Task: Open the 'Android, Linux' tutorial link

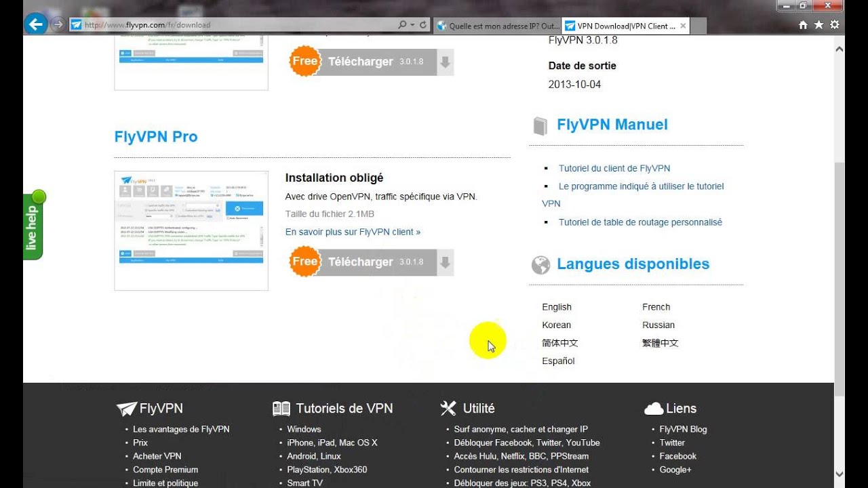Action: [314, 456]
